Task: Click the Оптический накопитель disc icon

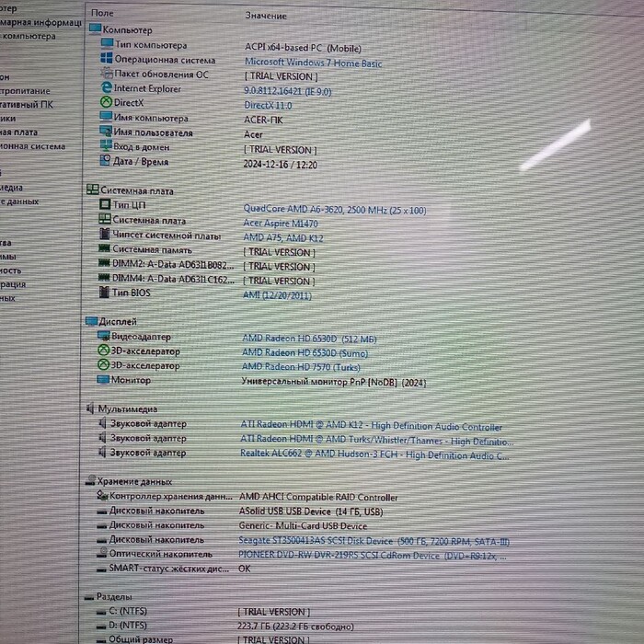Action: coord(101,553)
